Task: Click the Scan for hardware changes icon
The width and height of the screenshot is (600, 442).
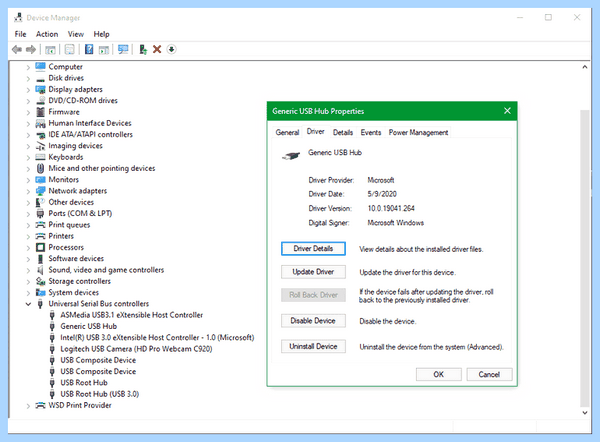Action: tap(123, 49)
